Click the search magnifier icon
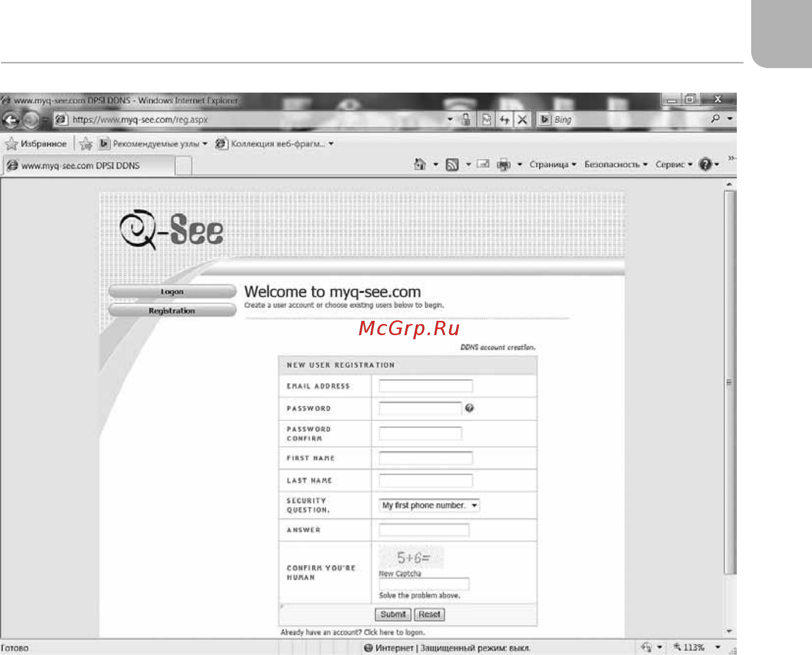 (715, 119)
